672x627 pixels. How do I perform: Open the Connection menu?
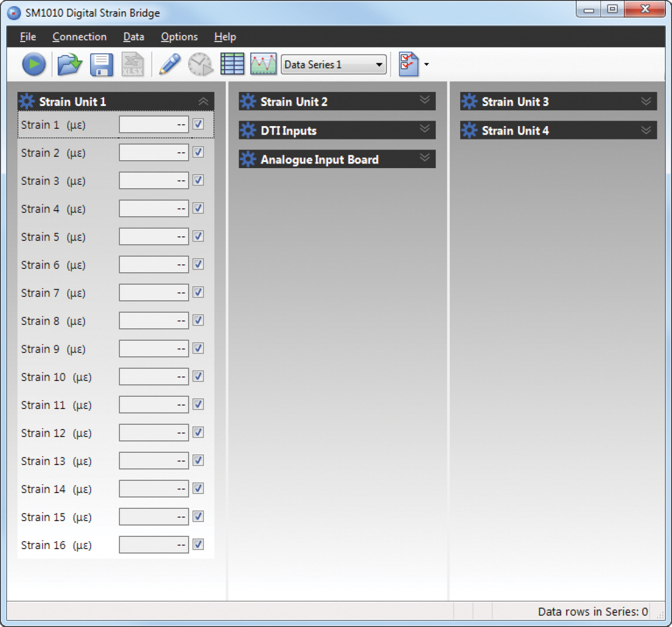[x=80, y=37]
